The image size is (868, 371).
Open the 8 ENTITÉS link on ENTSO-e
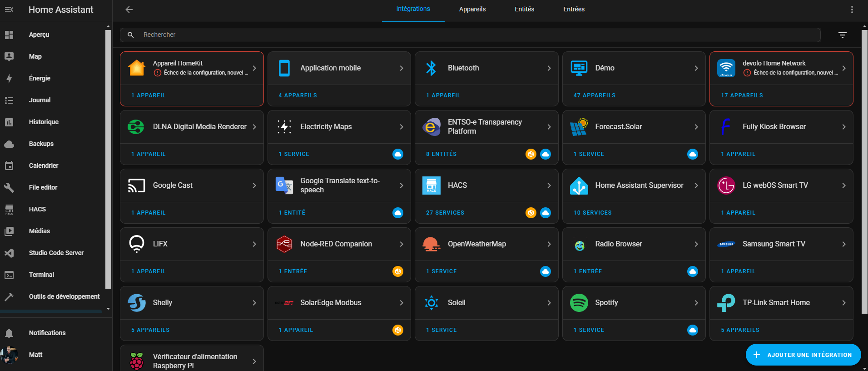[441, 154]
